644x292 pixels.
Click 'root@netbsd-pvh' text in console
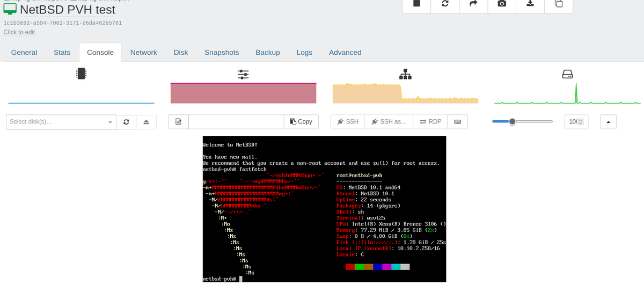click(x=360, y=176)
